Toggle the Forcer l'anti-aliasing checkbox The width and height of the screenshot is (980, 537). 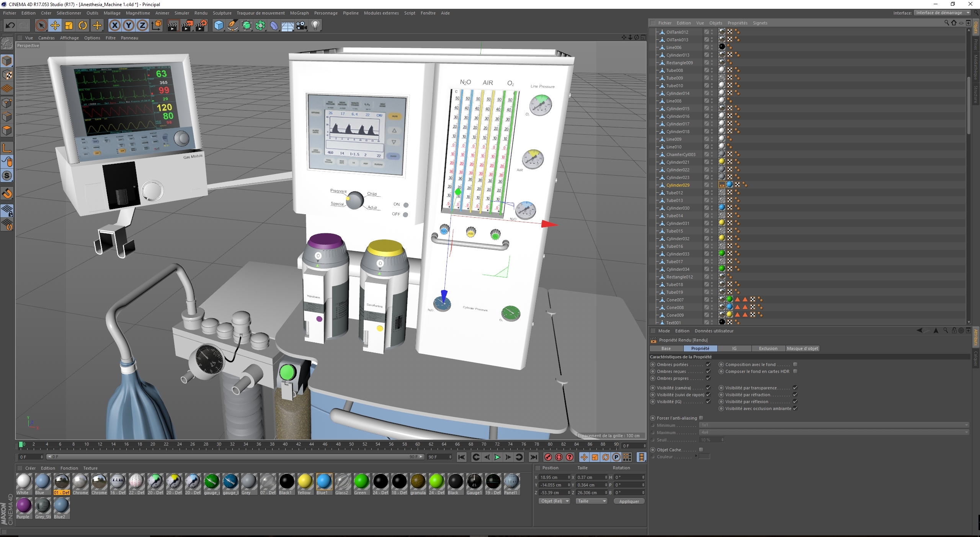click(x=701, y=418)
